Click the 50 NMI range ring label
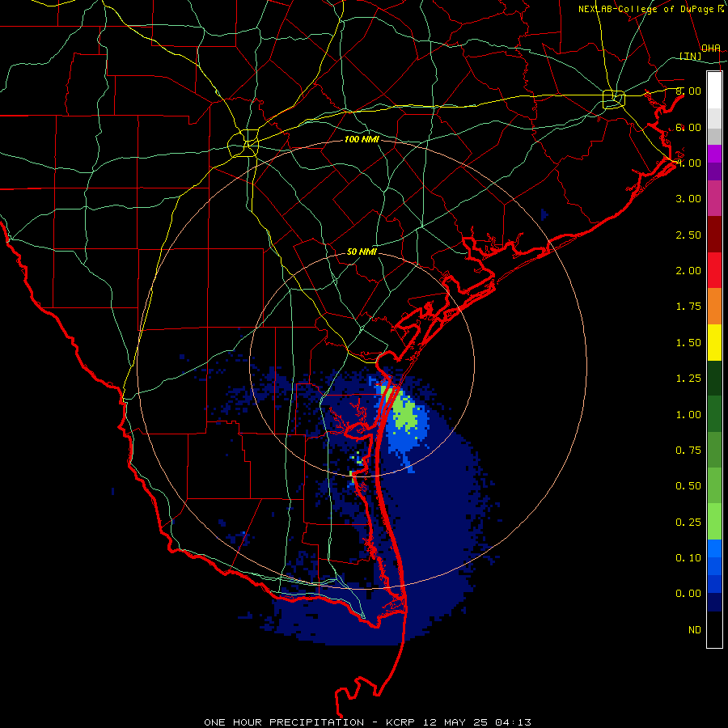728x728 pixels. pyautogui.click(x=362, y=252)
